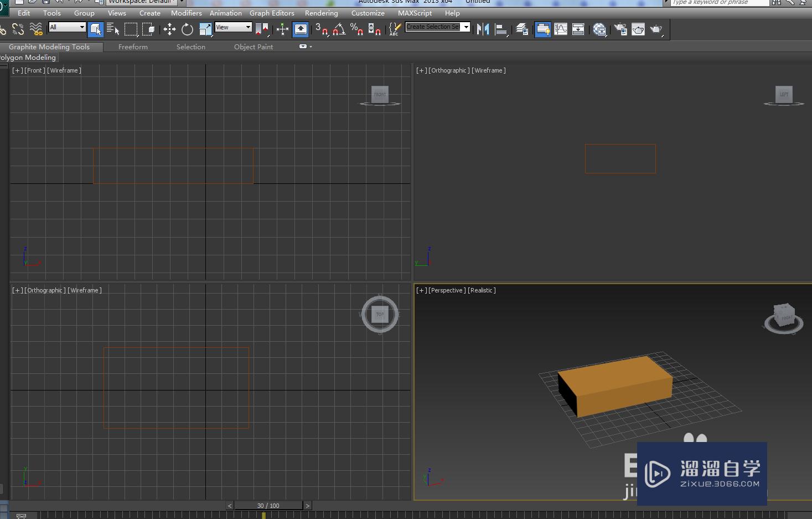Open the Render Setup dialog
812x519 pixels.
620,29
